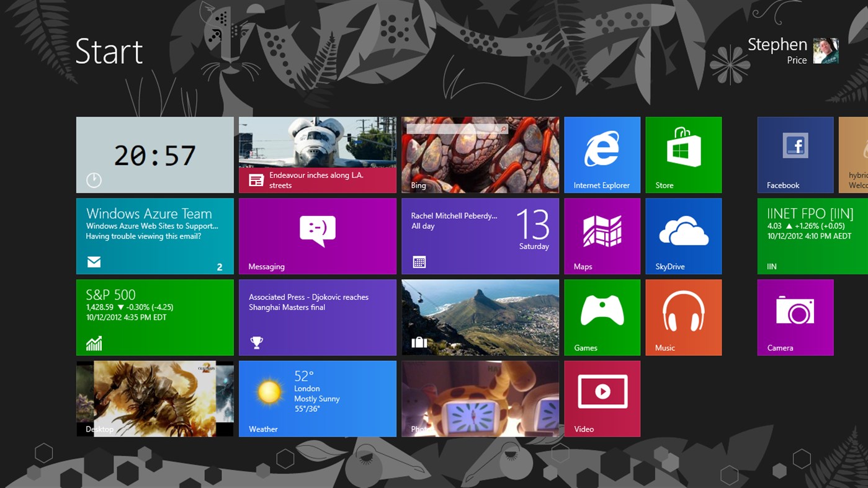
Task: Switch to the Desktop tile
Action: pyautogui.click(x=154, y=398)
